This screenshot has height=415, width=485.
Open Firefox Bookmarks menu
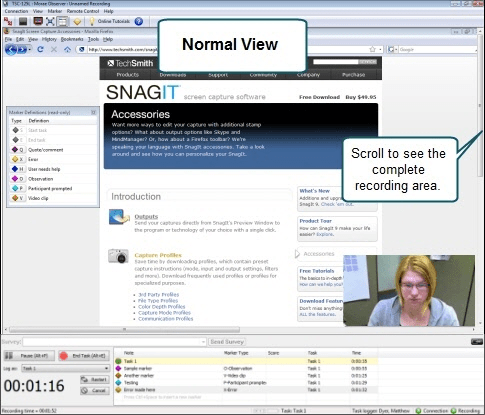(72, 39)
